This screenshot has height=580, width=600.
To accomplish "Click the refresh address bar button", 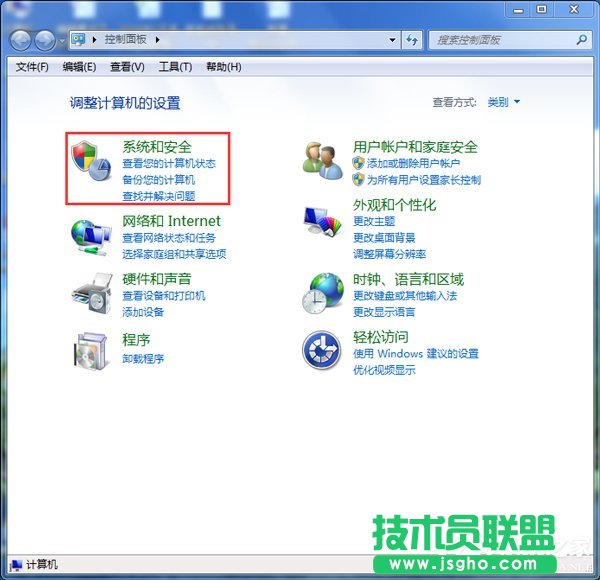I will [412, 40].
